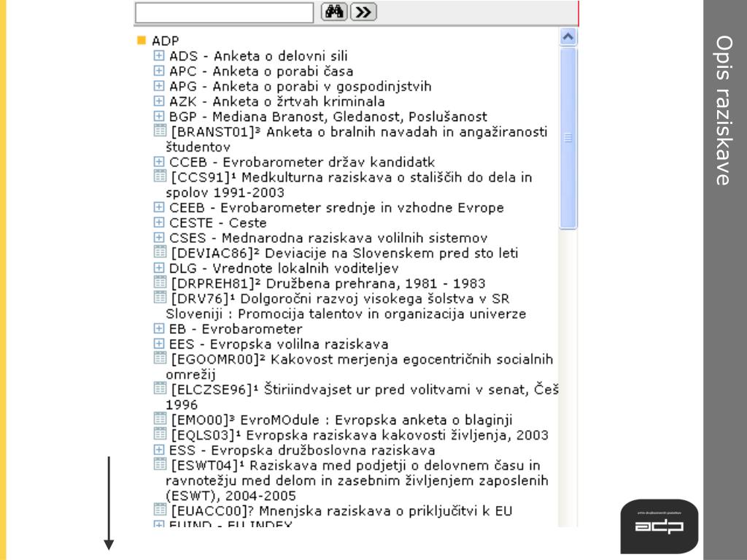Open ADS - Anketa o delovni sili
The image size is (747, 560).
point(258,56)
